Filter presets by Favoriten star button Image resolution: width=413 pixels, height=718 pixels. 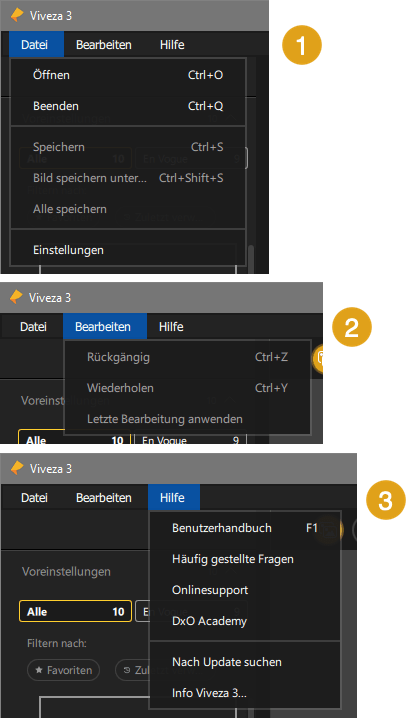(x=63, y=670)
